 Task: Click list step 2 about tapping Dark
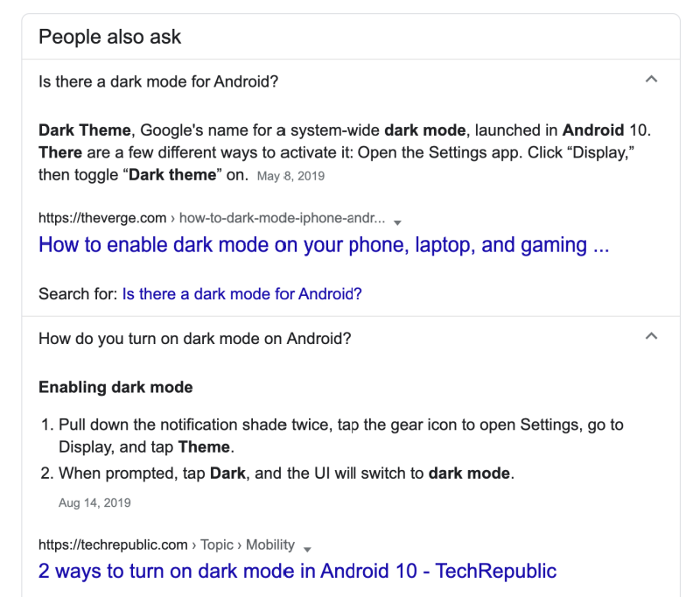(x=277, y=474)
